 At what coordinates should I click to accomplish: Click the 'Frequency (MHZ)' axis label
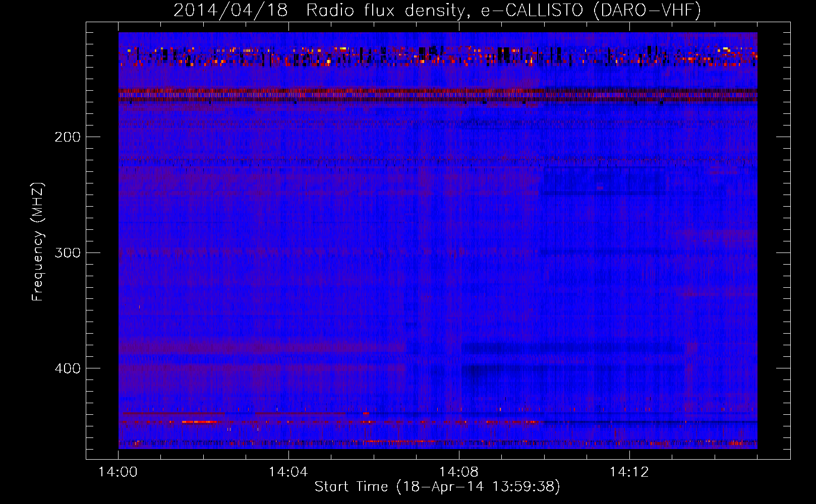[x=38, y=242]
